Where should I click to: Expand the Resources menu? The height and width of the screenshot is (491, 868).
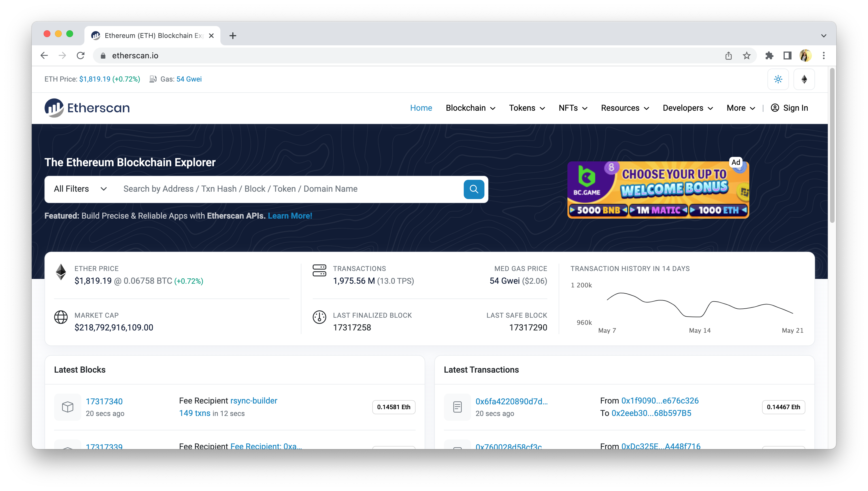tap(625, 108)
